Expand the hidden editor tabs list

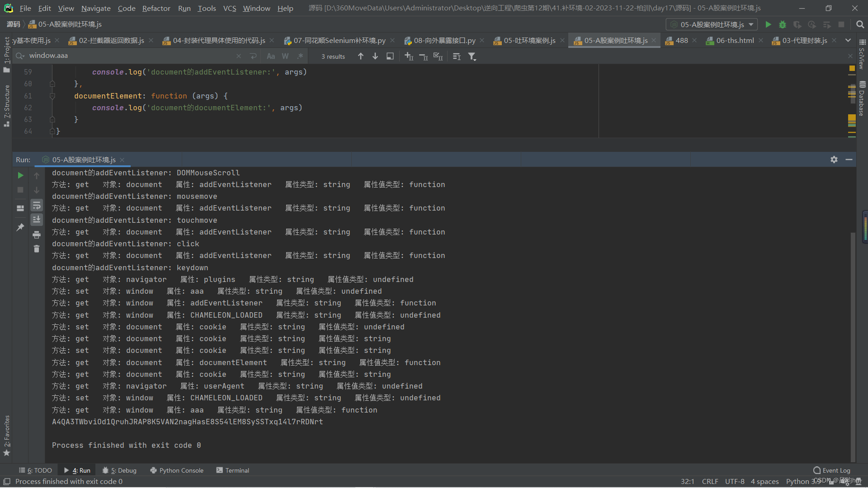[x=848, y=40]
